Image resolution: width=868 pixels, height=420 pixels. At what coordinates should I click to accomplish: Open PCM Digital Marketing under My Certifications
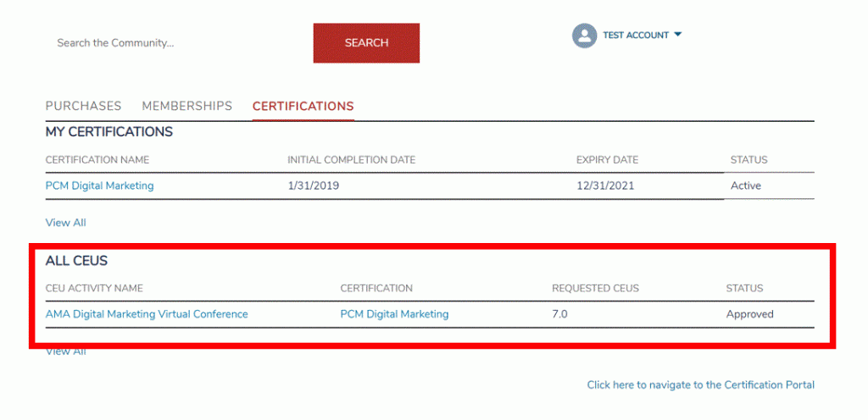[99, 185]
